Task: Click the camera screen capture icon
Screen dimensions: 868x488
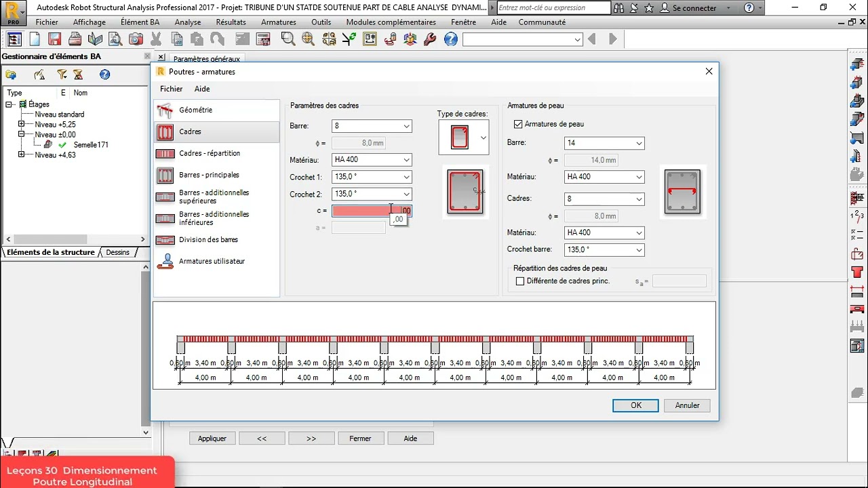Action: [136, 39]
